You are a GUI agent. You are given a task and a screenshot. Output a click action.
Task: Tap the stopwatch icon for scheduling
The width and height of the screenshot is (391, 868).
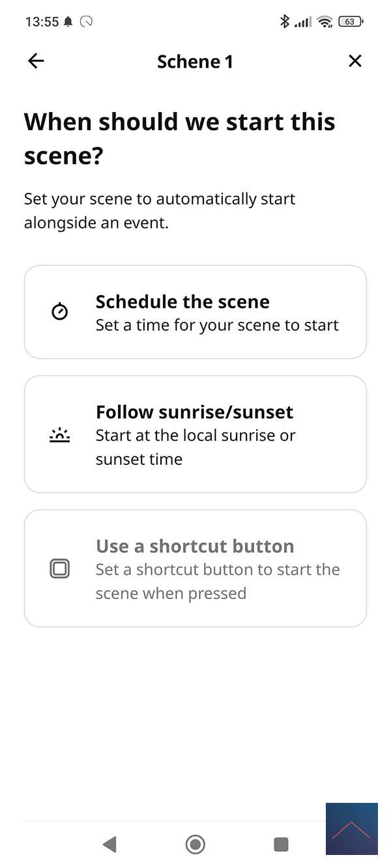coord(59,312)
